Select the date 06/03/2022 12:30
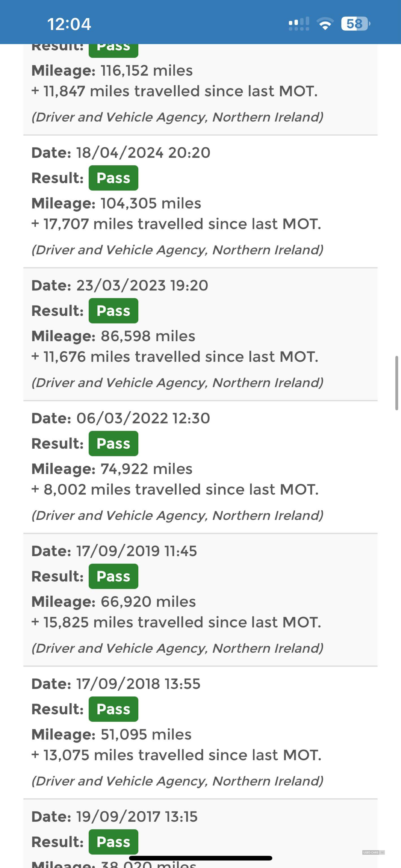401x868 pixels. coord(143,418)
